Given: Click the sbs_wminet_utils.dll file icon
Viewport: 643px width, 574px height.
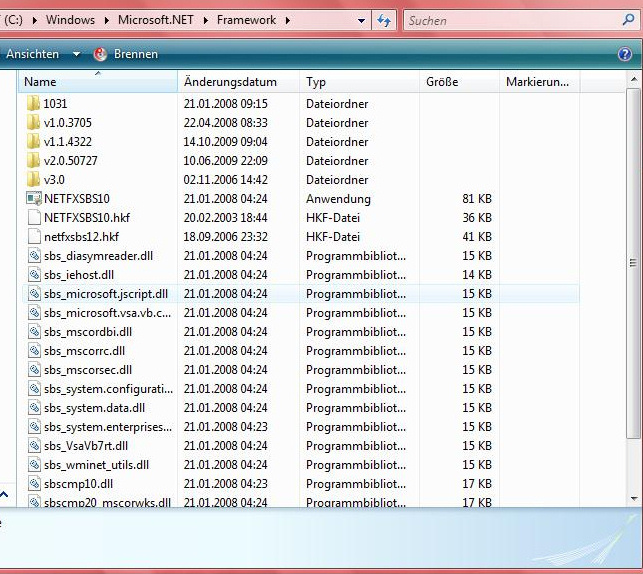Looking at the screenshot, I should pos(34,465).
